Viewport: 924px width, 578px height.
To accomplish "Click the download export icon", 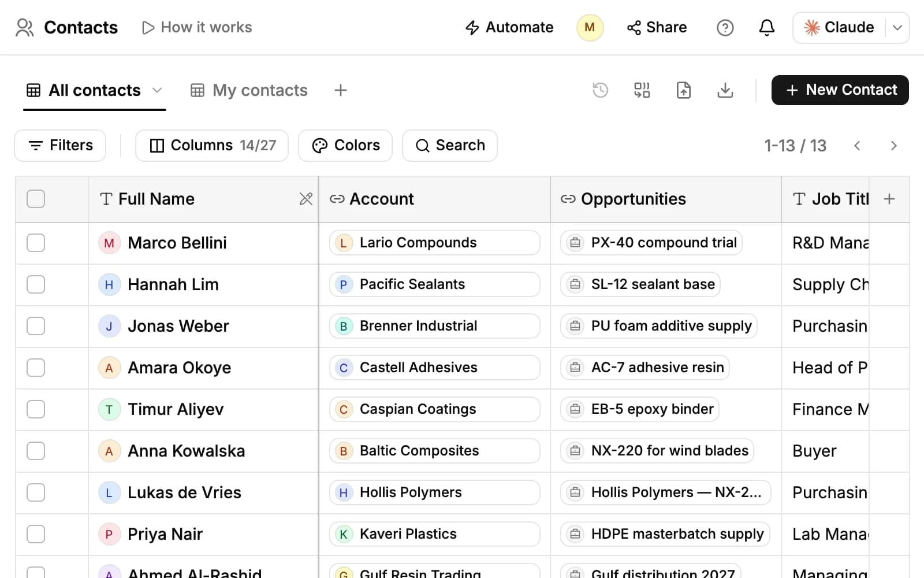I will (725, 90).
